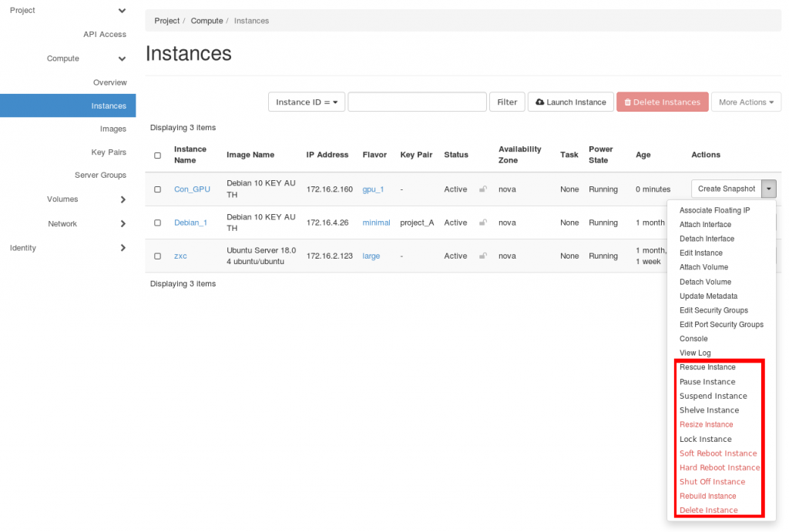Collapse the Project sidebar section
Viewport: 789px width, 532px height.
[x=122, y=11]
